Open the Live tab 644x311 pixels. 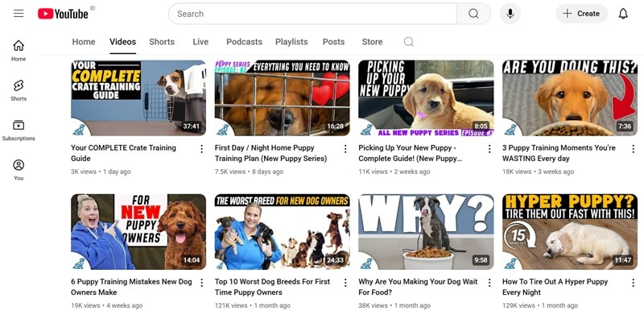click(200, 42)
